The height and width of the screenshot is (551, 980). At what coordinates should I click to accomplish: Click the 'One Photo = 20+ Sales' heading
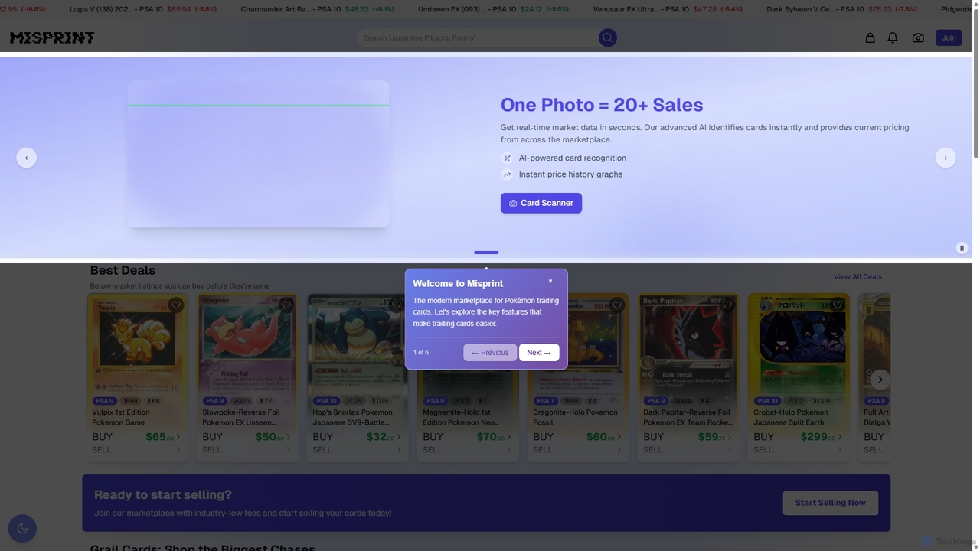point(602,105)
